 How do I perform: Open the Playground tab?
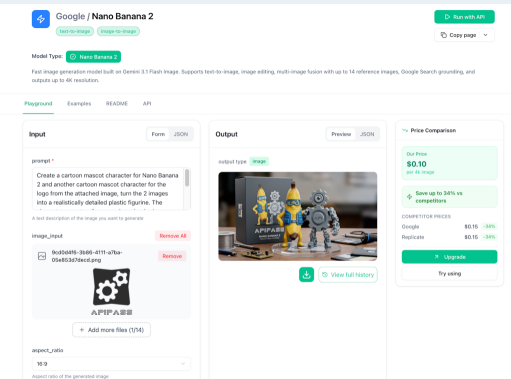(x=38, y=104)
